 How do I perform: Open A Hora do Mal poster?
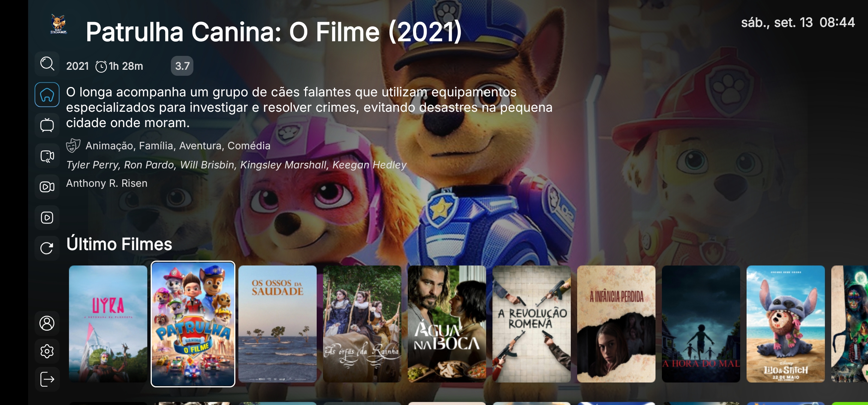point(701,324)
